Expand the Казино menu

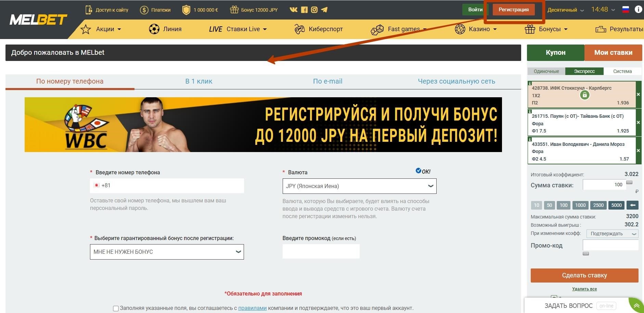click(x=483, y=29)
